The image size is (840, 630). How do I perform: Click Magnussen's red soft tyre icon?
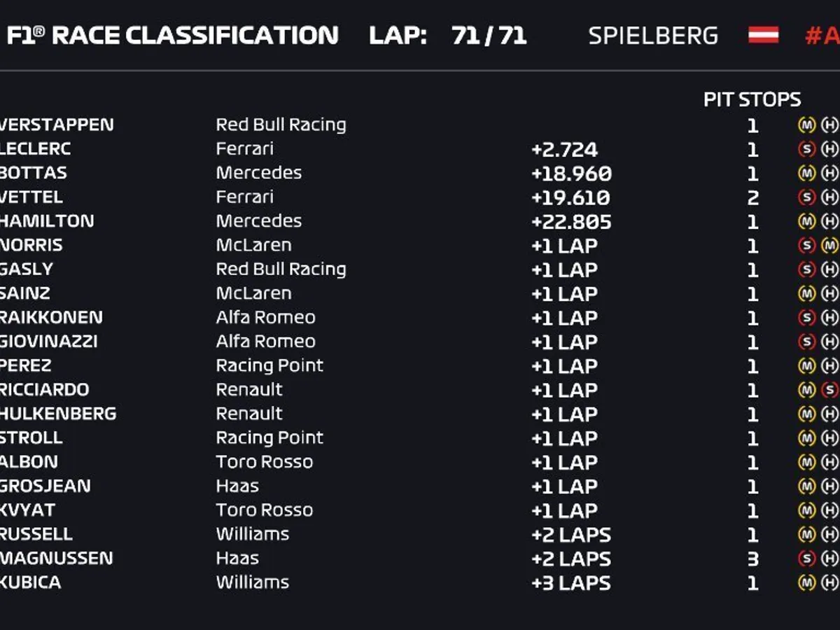point(807,559)
